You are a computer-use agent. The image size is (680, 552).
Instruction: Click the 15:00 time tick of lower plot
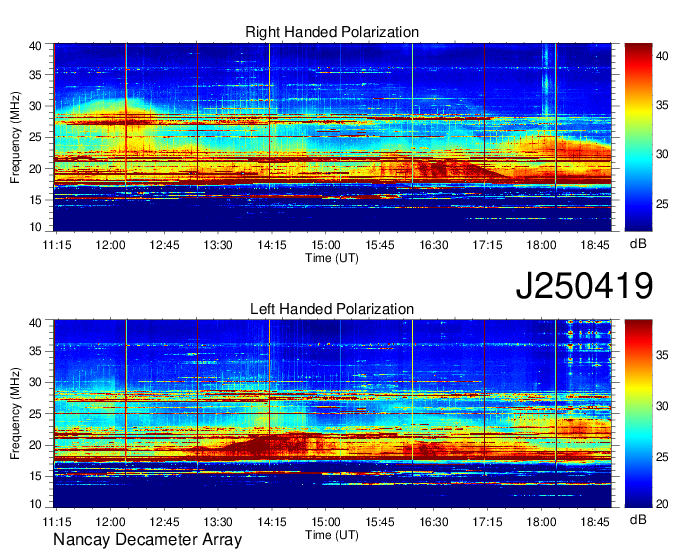pos(326,522)
